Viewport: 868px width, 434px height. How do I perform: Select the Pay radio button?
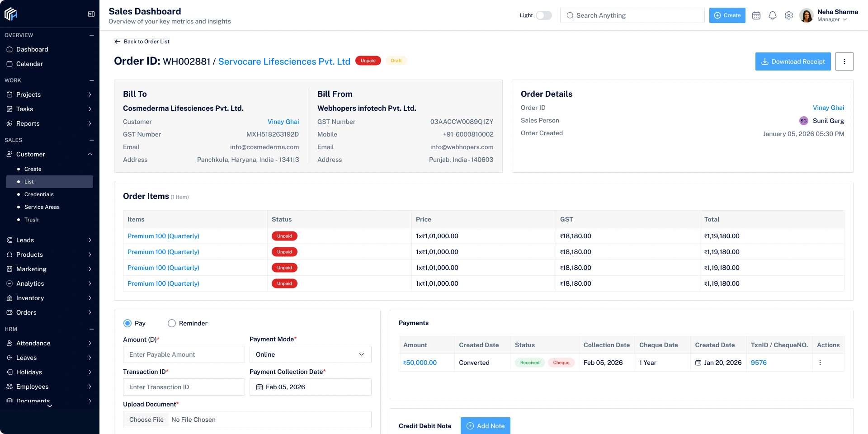[127, 323]
